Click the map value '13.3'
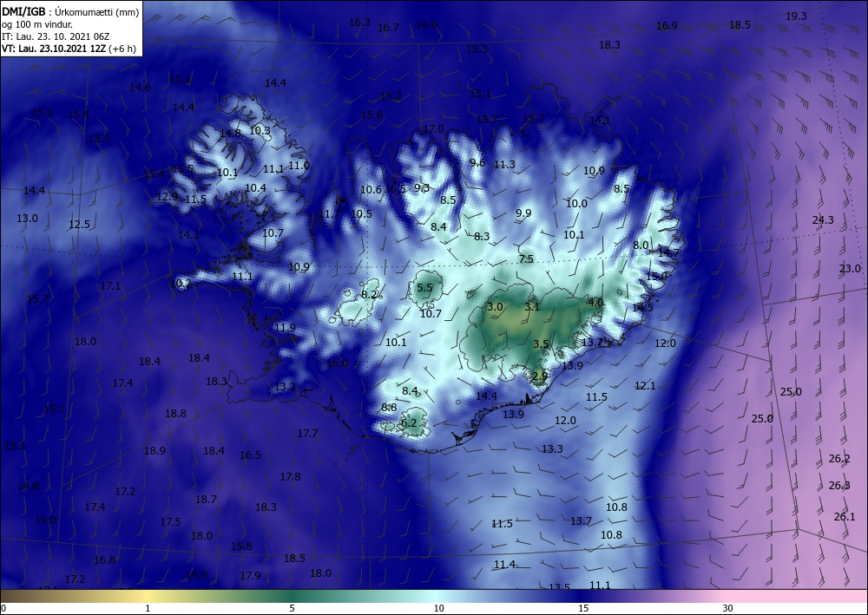The image size is (868, 615). pyautogui.click(x=552, y=449)
